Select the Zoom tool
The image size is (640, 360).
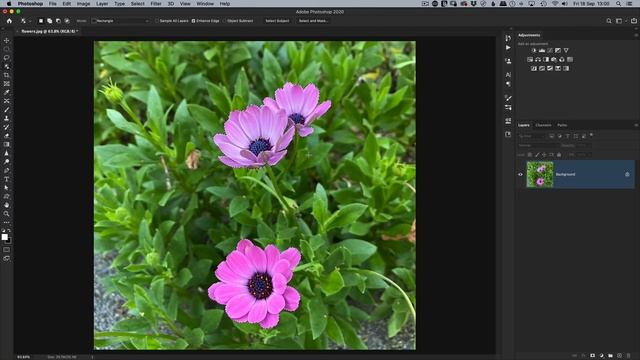tap(7, 213)
